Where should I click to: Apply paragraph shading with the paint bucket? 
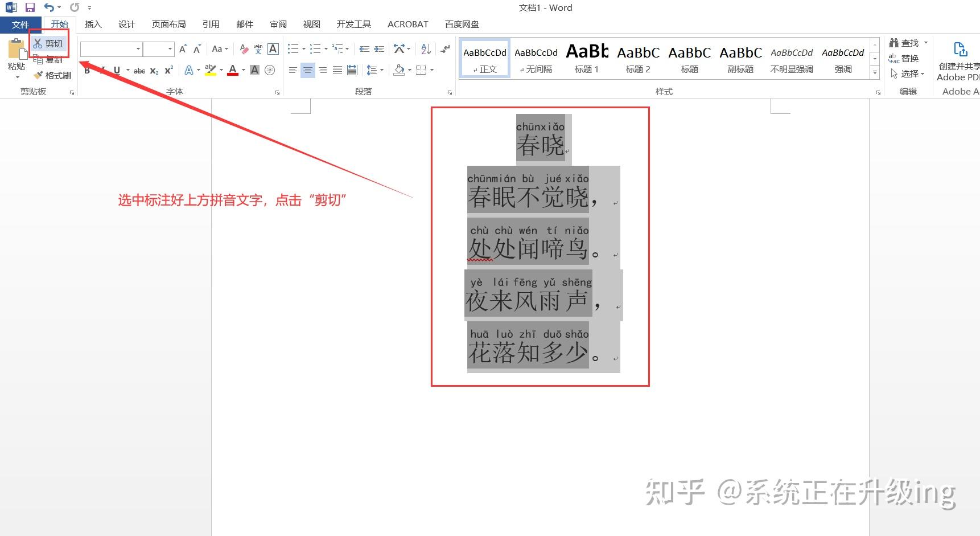click(399, 70)
